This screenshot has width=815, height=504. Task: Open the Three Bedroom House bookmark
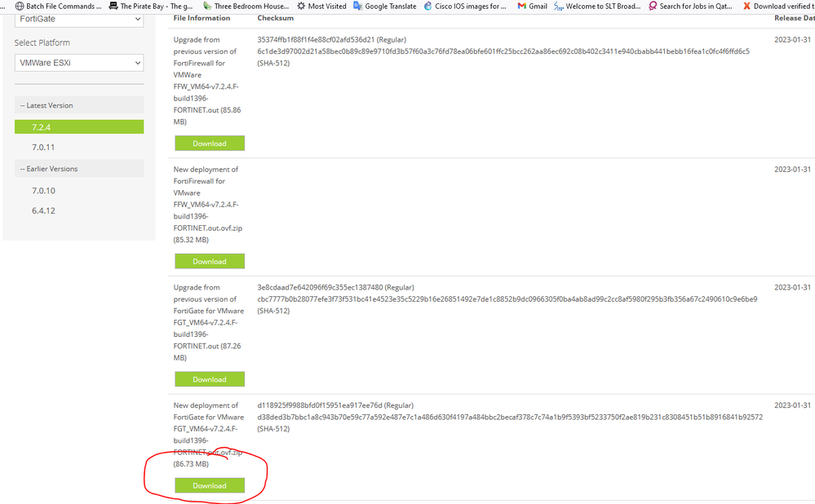coord(246,7)
